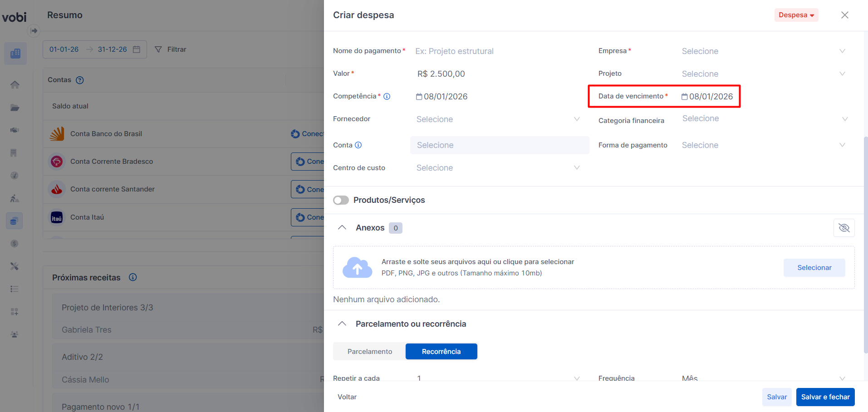
Task: Click the Próximas receitas info icon
Action: 133,277
